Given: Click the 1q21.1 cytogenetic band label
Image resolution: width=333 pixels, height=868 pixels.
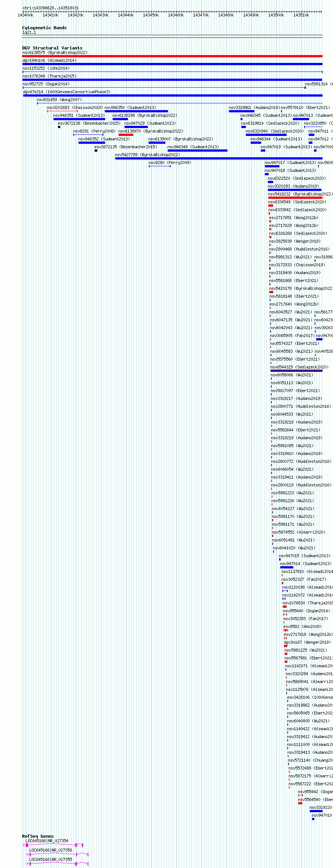Looking at the screenshot, I should pyautogui.click(x=29, y=33).
